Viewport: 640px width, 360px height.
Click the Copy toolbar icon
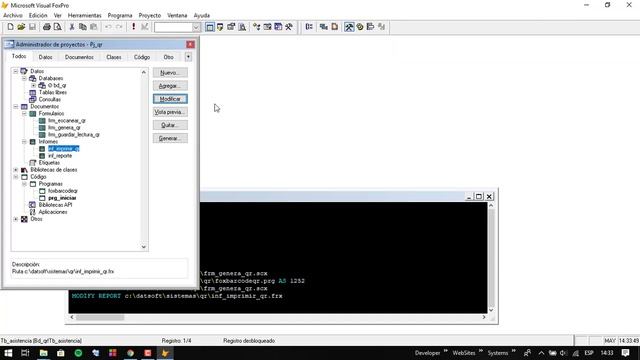82,27
